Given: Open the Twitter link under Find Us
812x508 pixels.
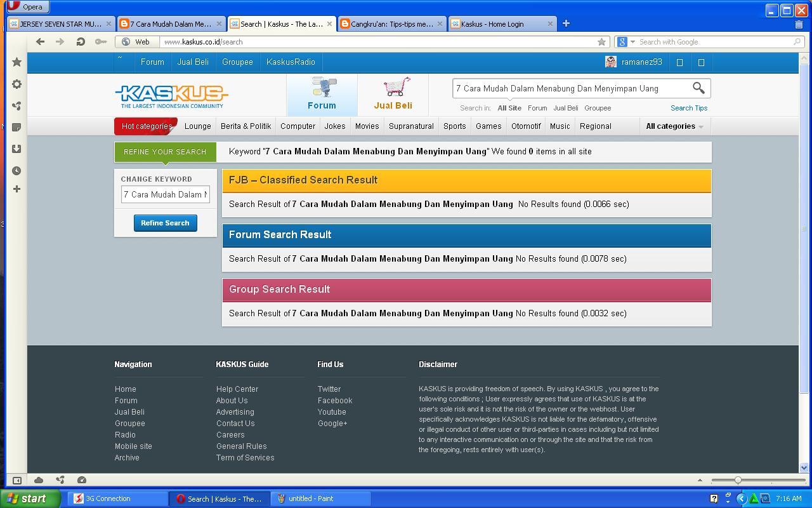Looking at the screenshot, I should [329, 389].
